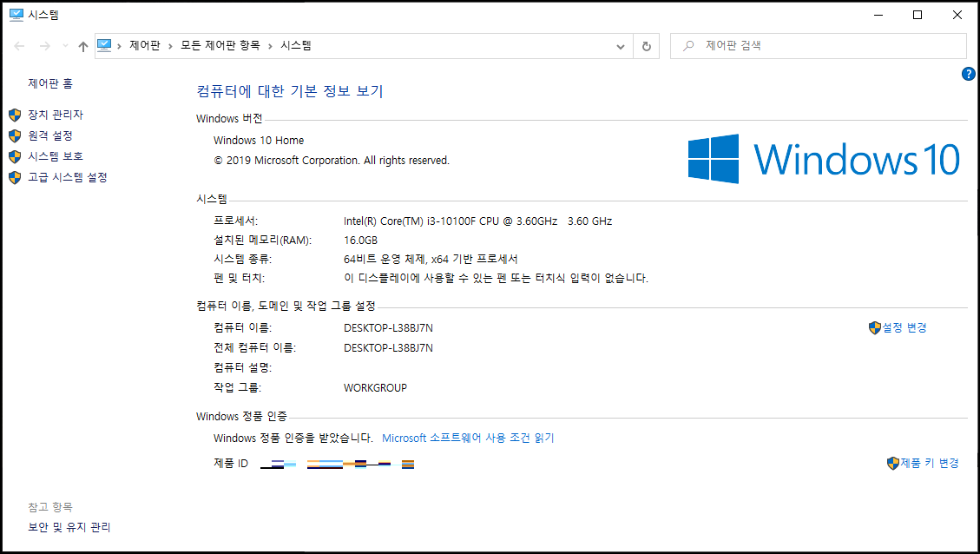This screenshot has width=980, height=554.
Task: Click the Windows 10 Home text
Action: click(259, 140)
